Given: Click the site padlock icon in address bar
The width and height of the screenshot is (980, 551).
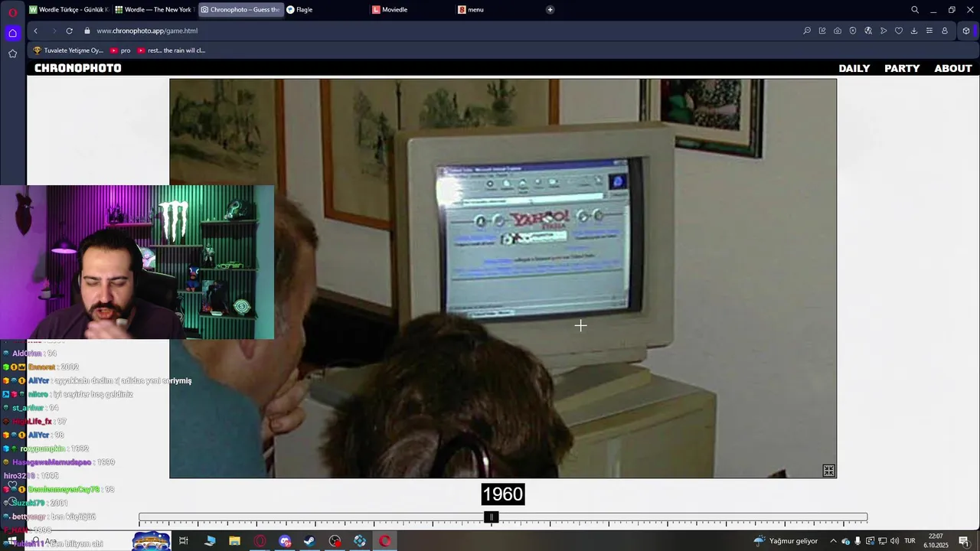Looking at the screenshot, I should 87,31.
